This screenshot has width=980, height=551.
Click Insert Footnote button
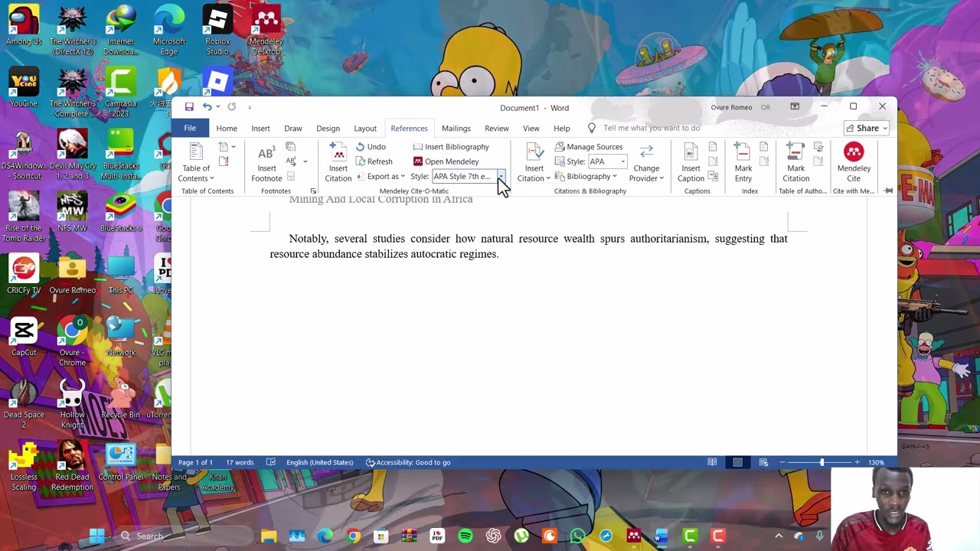click(x=266, y=163)
